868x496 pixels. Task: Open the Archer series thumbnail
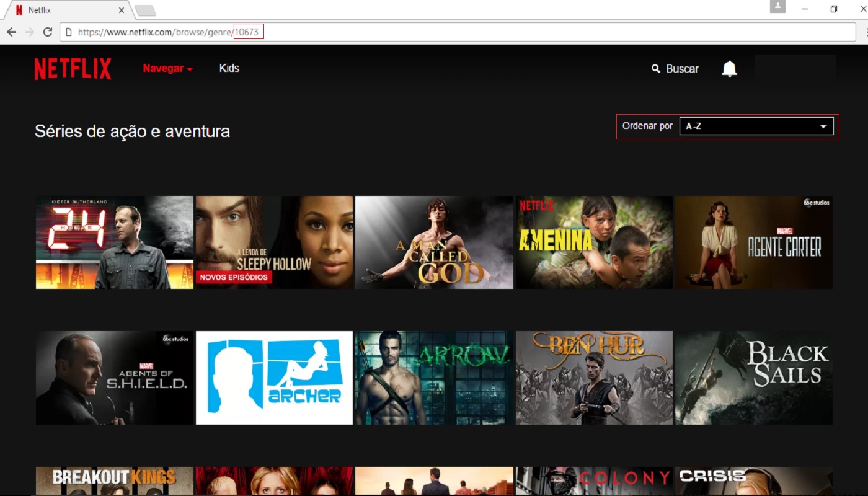click(274, 378)
